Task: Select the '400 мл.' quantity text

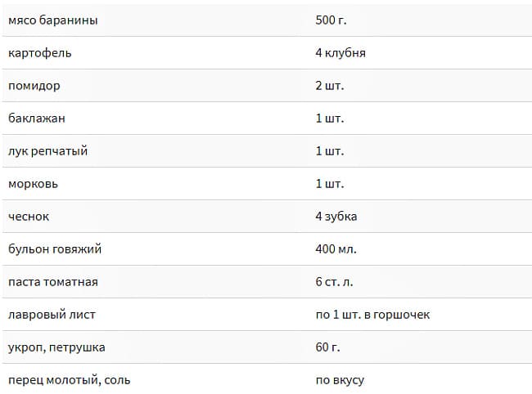Action: pos(336,249)
